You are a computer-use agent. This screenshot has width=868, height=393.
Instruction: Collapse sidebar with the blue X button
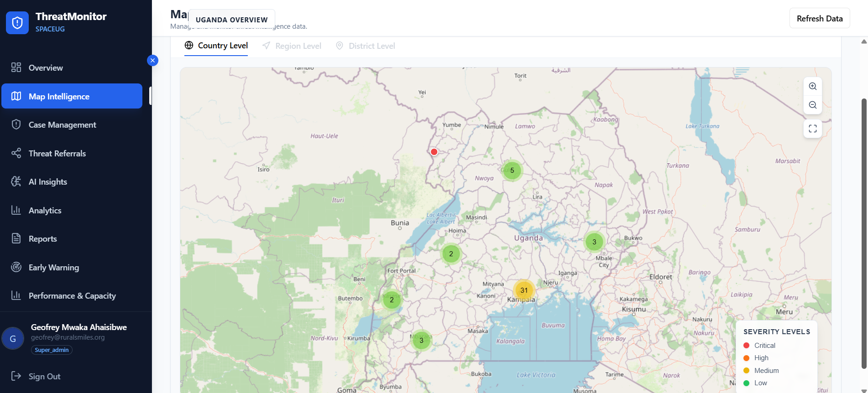(152, 60)
